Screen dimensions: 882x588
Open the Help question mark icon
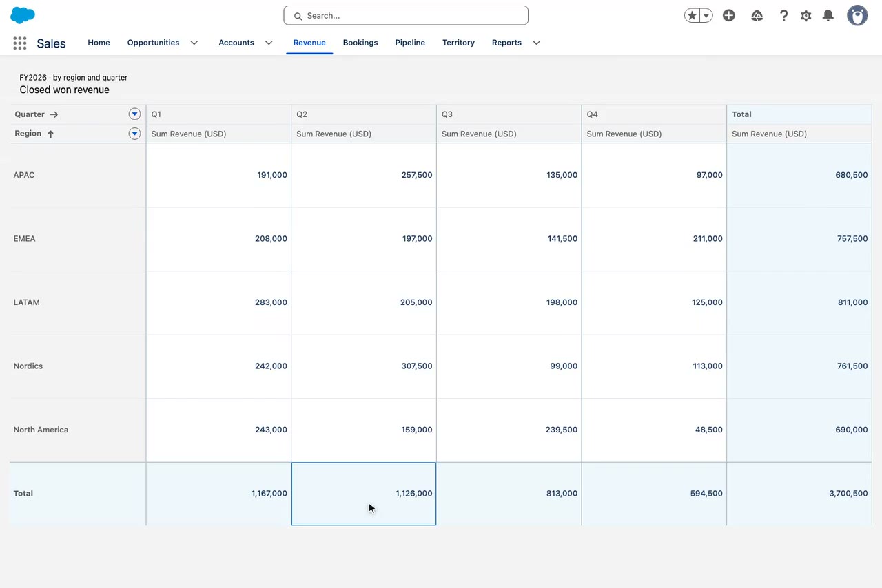click(783, 15)
